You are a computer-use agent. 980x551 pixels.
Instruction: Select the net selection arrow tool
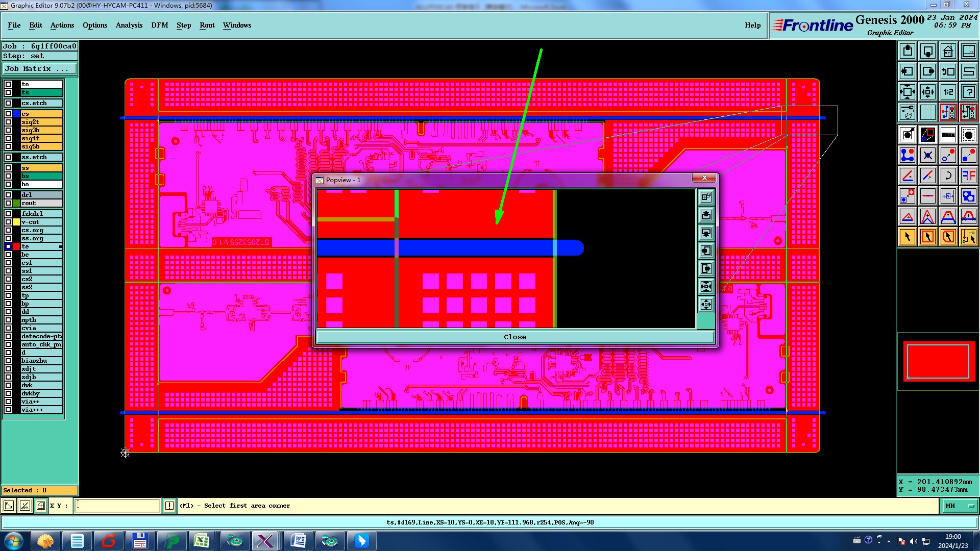[968, 237]
